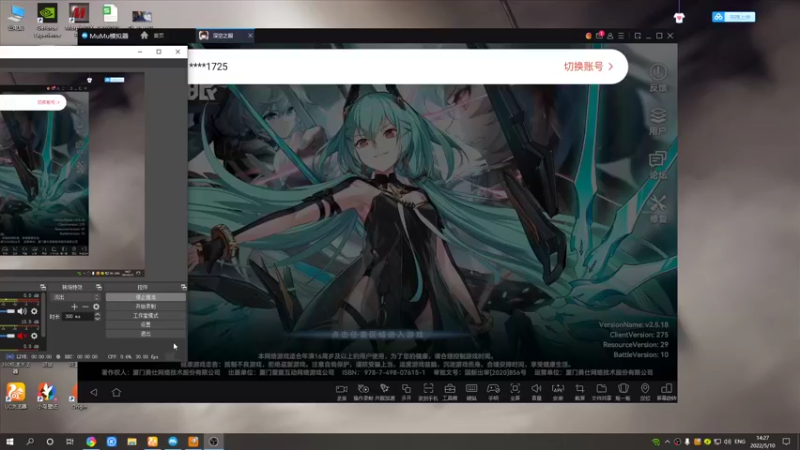Click the OBS exit (退出) button
The image size is (800, 450).
click(145, 334)
